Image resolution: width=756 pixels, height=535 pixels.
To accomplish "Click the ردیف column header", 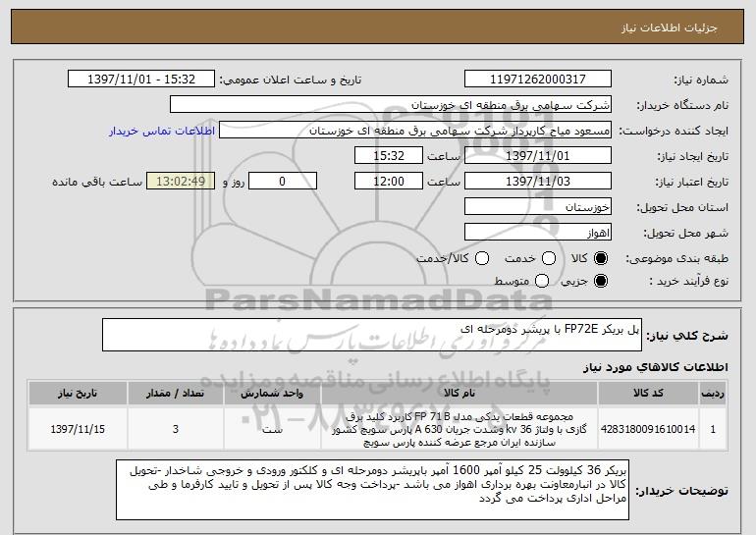I will coord(713,394).
